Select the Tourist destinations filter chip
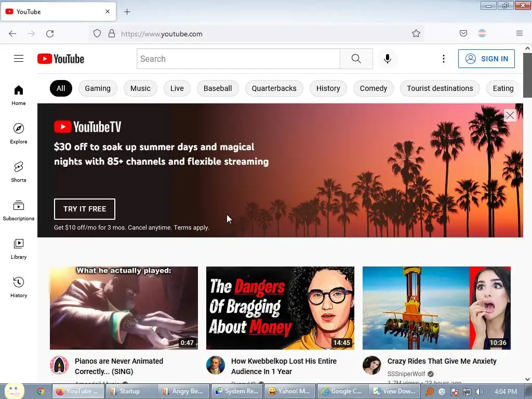532x399 pixels. click(x=440, y=88)
